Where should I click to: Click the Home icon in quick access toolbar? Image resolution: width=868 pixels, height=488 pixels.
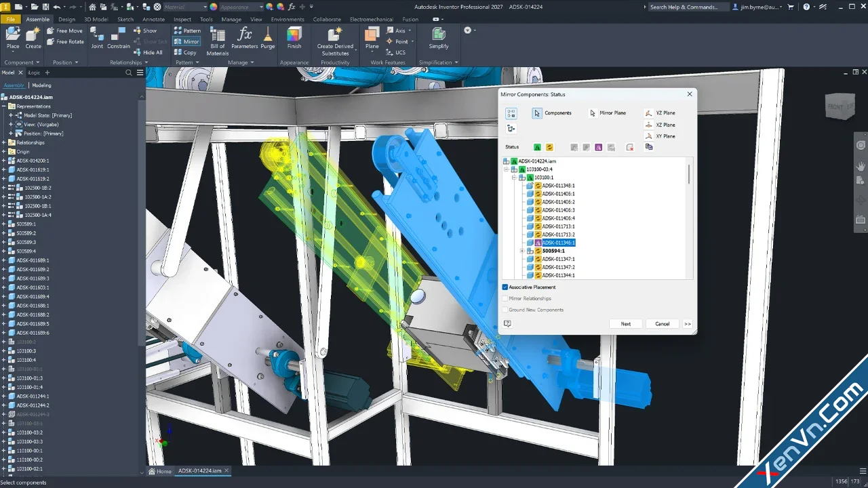click(93, 7)
